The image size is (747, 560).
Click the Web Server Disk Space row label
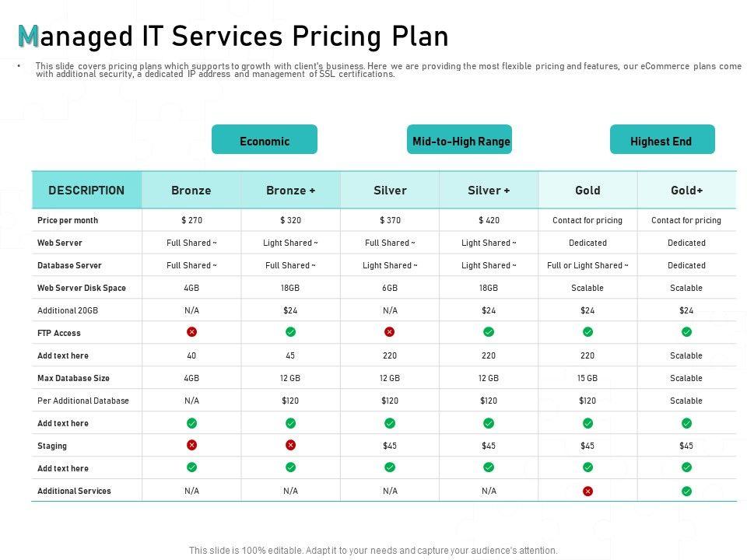(x=82, y=288)
